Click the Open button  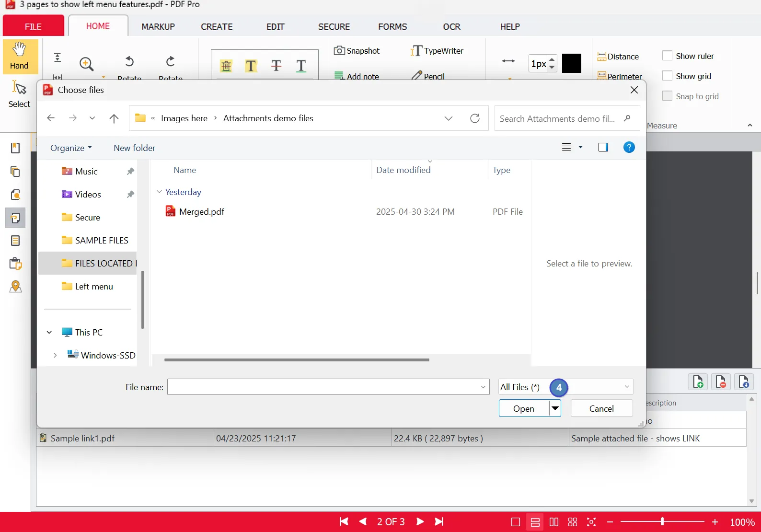(524, 408)
